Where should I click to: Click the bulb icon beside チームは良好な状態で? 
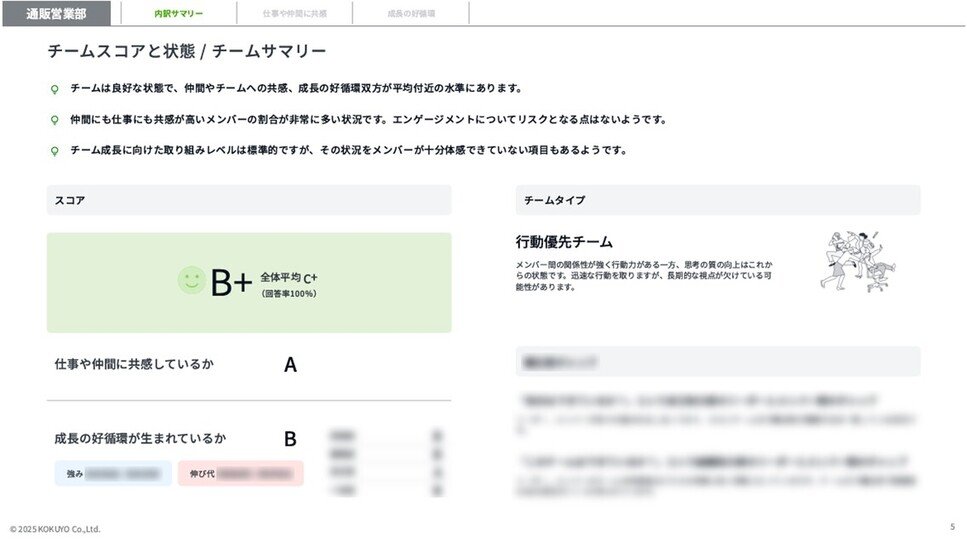54,89
